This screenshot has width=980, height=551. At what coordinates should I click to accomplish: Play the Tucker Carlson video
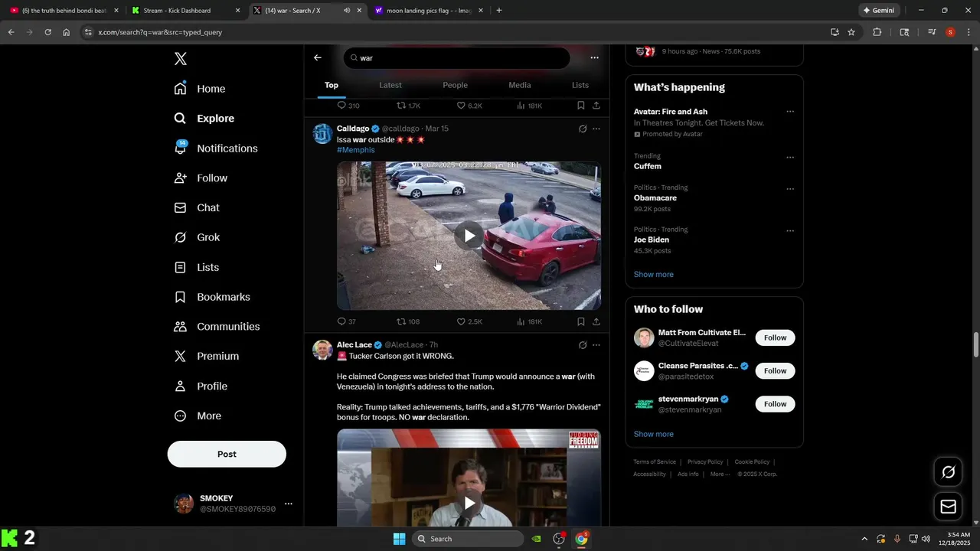469,503
